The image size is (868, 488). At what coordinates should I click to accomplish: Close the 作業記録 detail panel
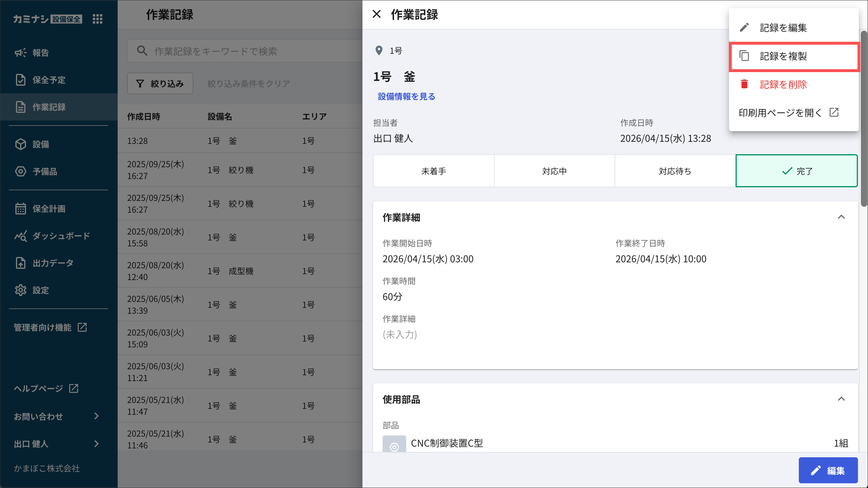376,14
